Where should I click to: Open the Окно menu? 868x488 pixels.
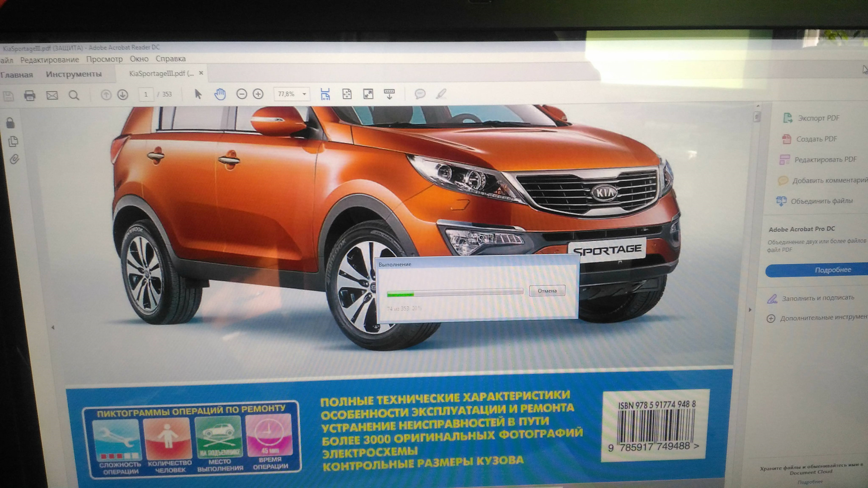[x=139, y=59]
